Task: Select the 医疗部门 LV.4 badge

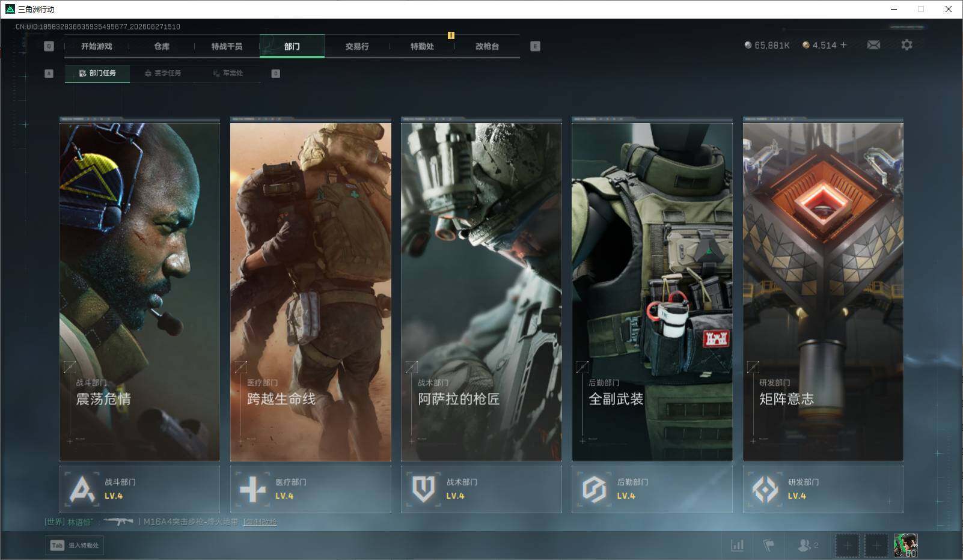Action: point(310,489)
